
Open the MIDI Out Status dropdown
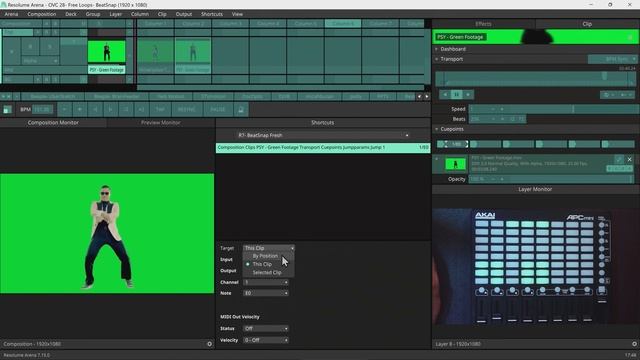coord(266,329)
